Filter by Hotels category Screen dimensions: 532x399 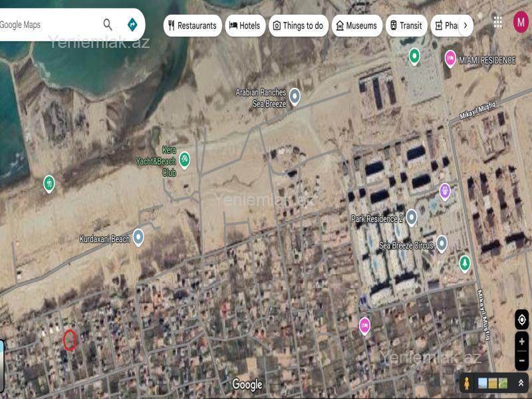245,25
